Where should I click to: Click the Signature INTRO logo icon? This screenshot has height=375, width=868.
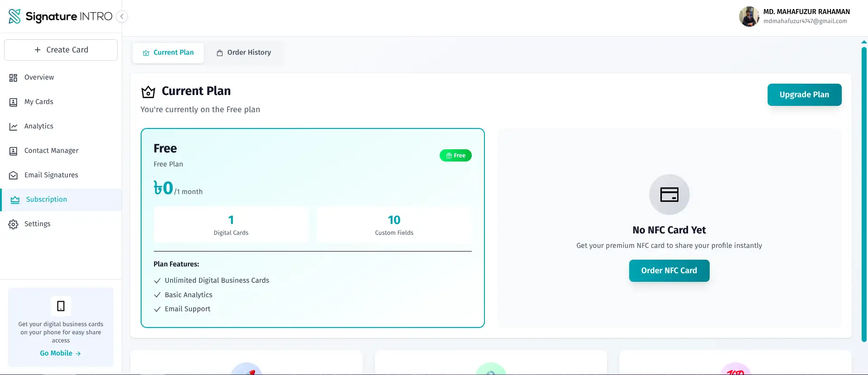coord(14,16)
